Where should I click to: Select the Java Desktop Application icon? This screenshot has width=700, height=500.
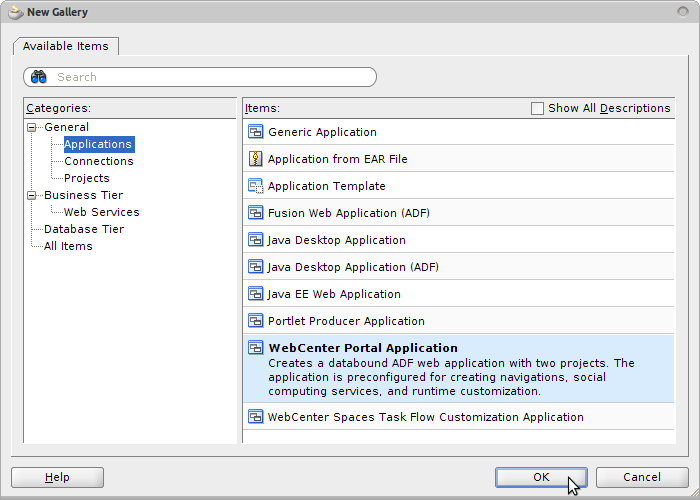coord(255,240)
